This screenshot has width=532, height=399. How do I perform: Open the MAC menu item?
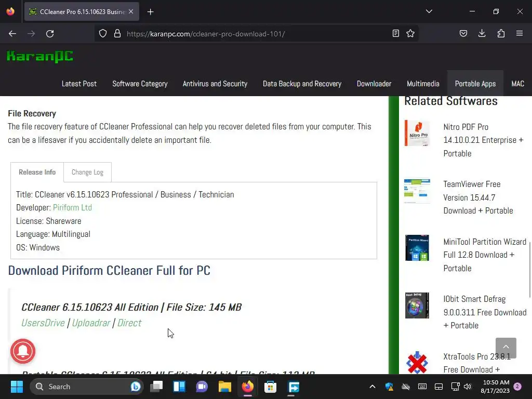point(518,84)
